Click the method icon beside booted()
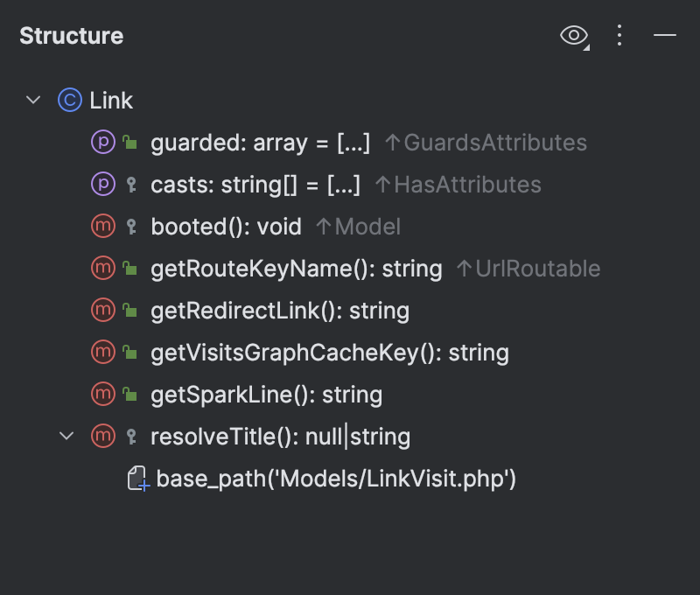Viewport: 700px width, 595px height. click(x=104, y=226)
